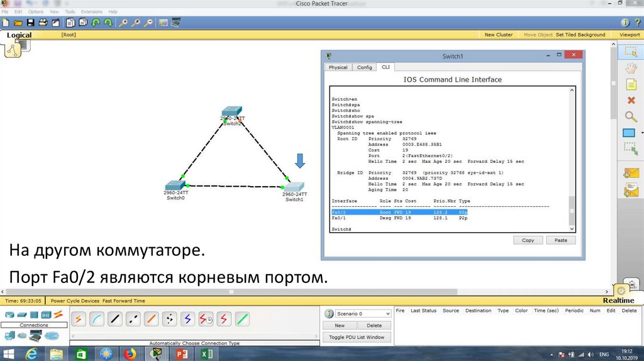Select the Resize Shape tool

631,148
